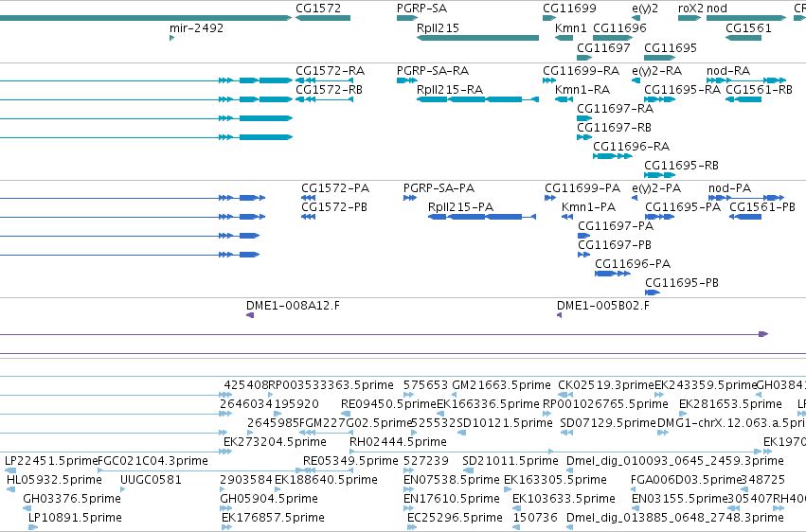Click EST HL05932.5prime
Screen dimensions: 806x532
click(54, 480)
